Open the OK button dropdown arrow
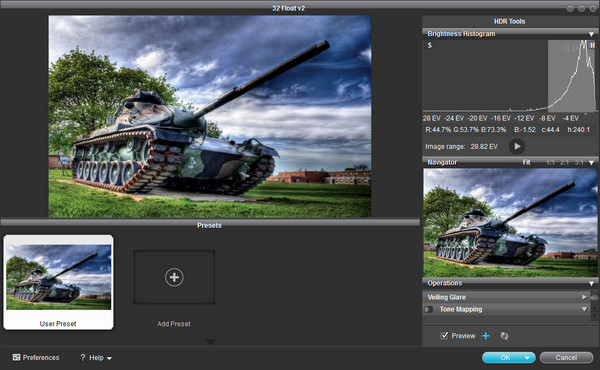Viewport: 600px width, 370px height. pos(527,358)
